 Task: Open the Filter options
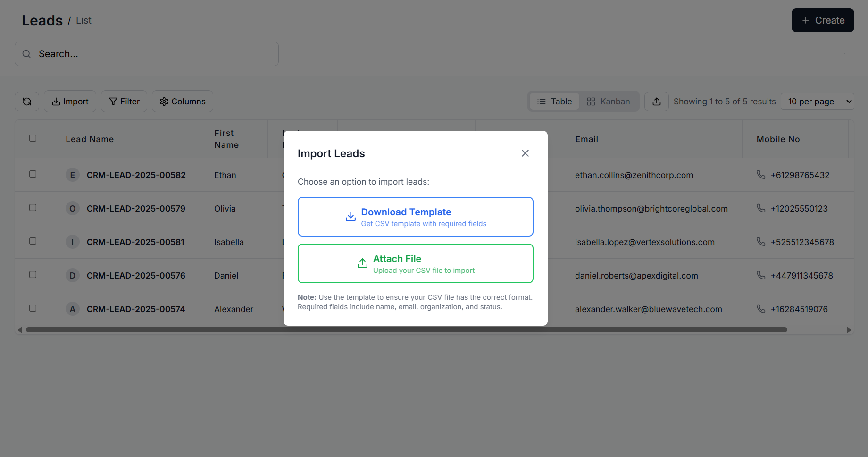(124, 102)
